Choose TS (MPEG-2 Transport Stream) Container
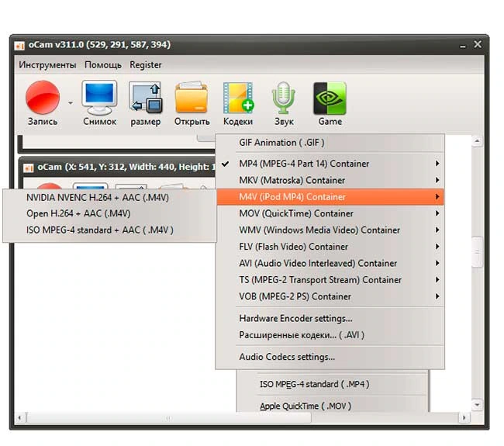The width and height of the screenshot is (504, 446). [330, 280]
